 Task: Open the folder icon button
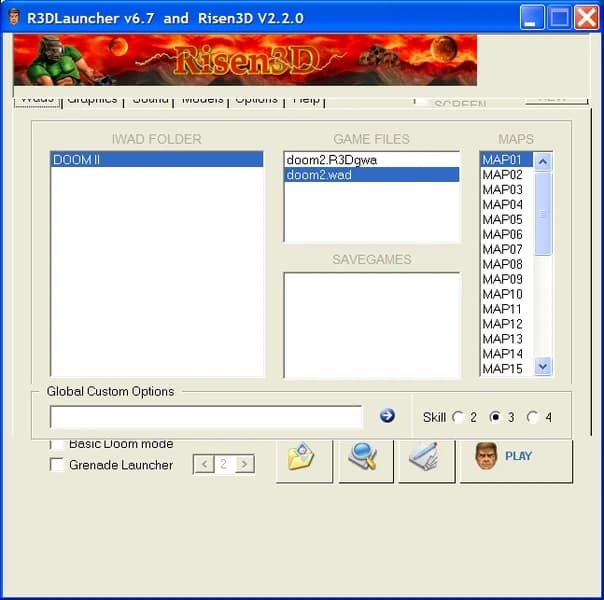(x=304, y=461)
